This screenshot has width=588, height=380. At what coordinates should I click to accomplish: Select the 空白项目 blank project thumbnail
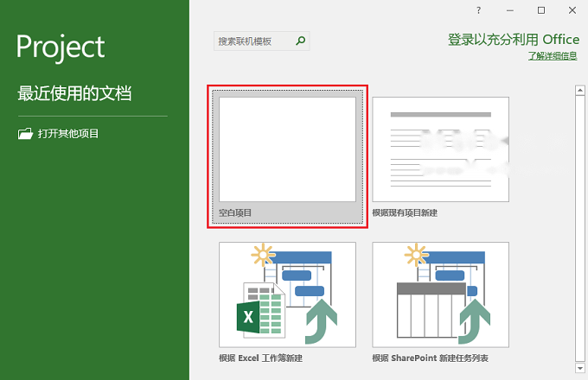(x=287, y=149)
